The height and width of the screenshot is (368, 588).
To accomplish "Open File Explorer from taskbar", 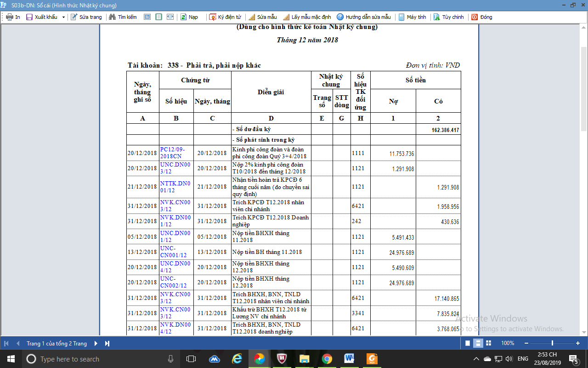I will 305,359.
